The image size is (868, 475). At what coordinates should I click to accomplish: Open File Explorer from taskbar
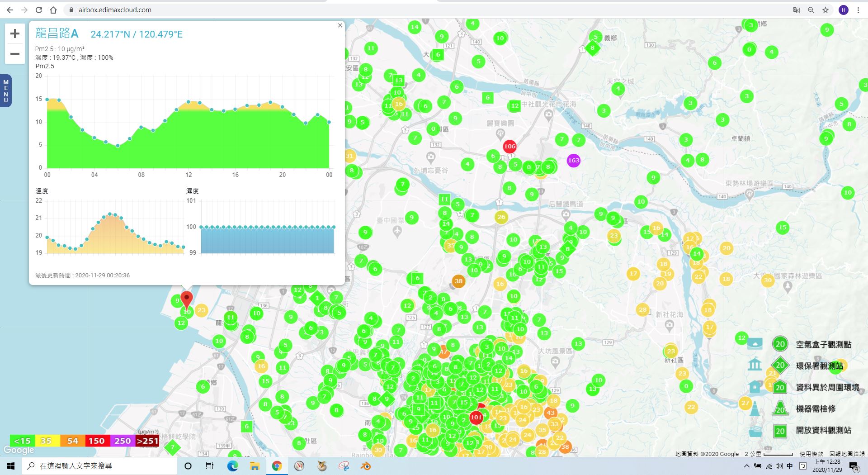click(255, 465)
